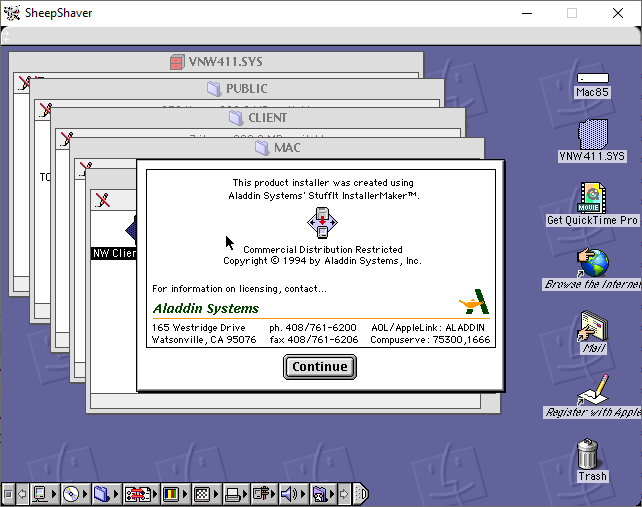The width and height of the screenshot is (642, 507).
Task: Click the CLIENT window title bar
Action: [258, 118]
